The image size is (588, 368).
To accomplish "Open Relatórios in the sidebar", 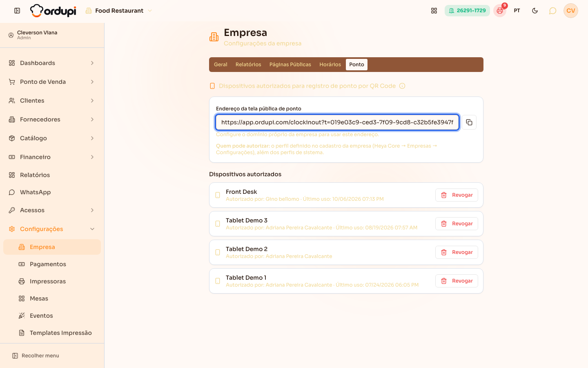I will click(x=52, y=175).
